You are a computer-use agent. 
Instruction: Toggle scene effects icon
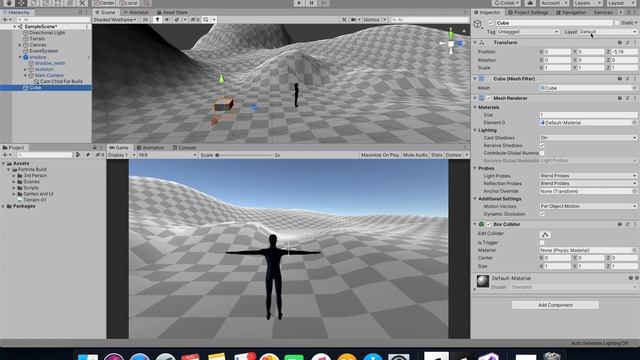point(177,20)
